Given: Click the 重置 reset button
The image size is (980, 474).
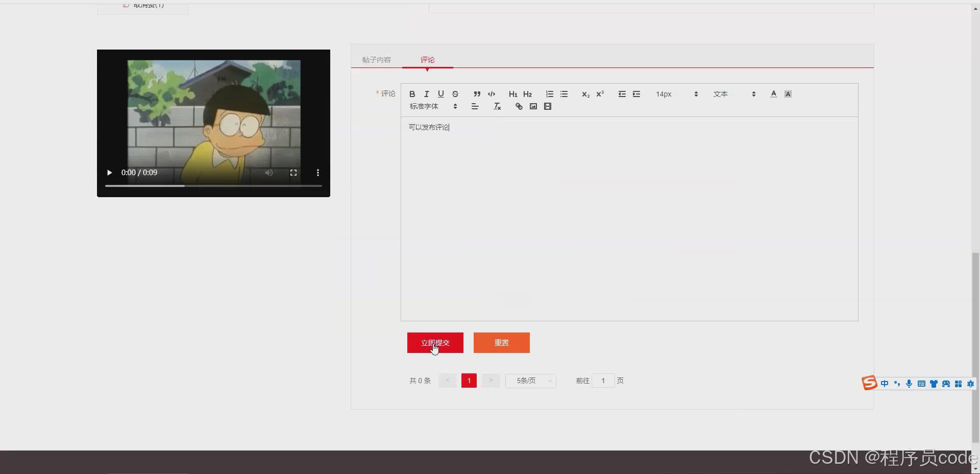Looking at the screenshot, I should click(502, 343).
